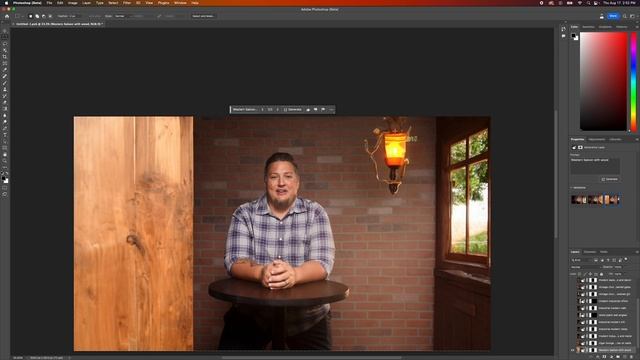Viewport: 640px width, 360px height.
Task: Select the Frame tool
Action: [x=5, y=63]
